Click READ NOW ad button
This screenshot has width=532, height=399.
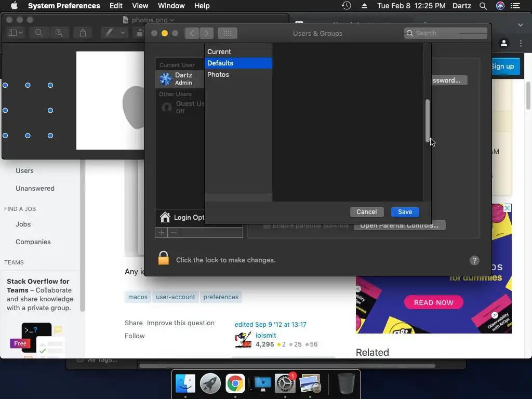click(434, 303)
